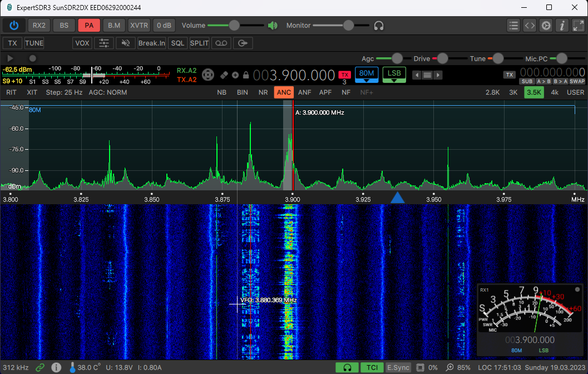
Task: Toggle the B.M button
Action: (x=114, y=26)
